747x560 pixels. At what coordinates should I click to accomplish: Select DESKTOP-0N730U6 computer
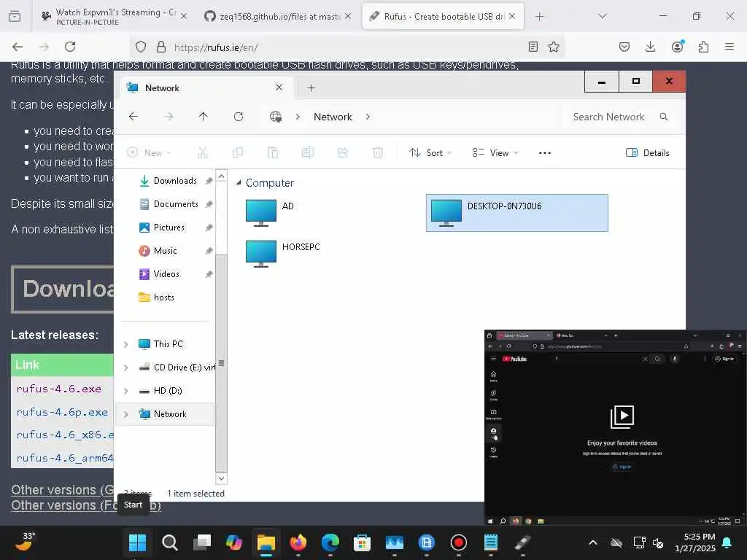pyautogui.click(x=517, y=213)
